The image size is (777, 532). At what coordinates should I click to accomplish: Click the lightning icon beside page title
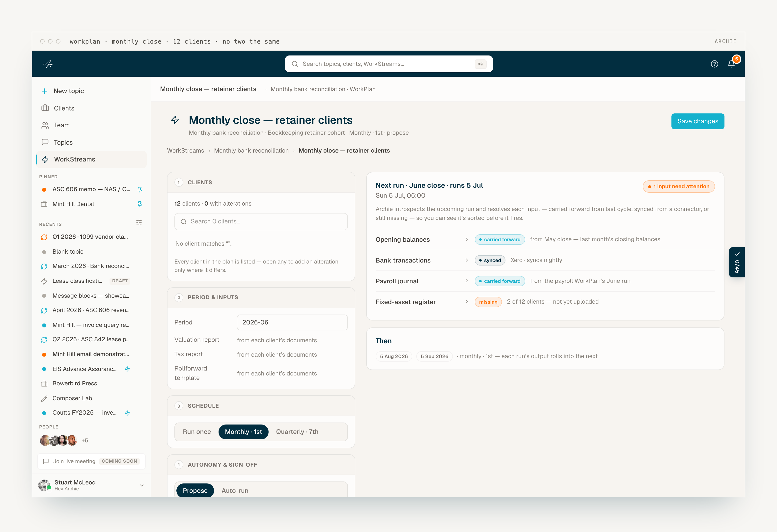click(175, 120)
